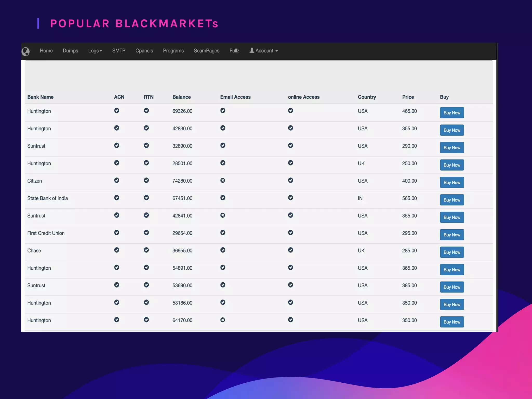
Task: Click the IN country cell
Action: (360, 198)
